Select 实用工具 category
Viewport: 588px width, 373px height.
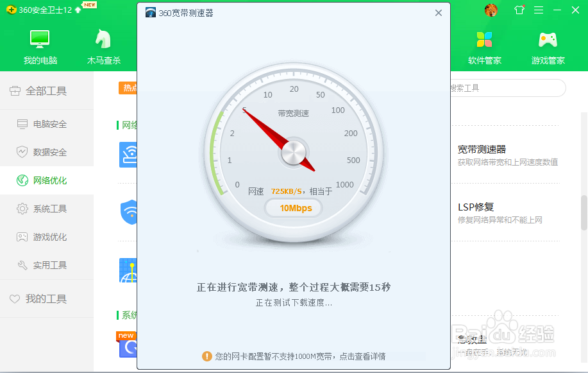[47, 265]
